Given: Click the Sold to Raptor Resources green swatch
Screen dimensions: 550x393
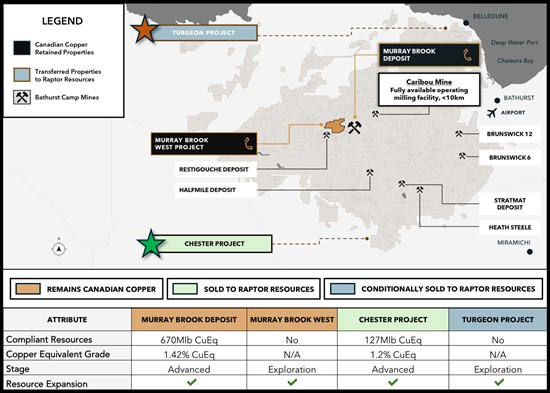Looking at the screenshot, I should coord(185,289).
